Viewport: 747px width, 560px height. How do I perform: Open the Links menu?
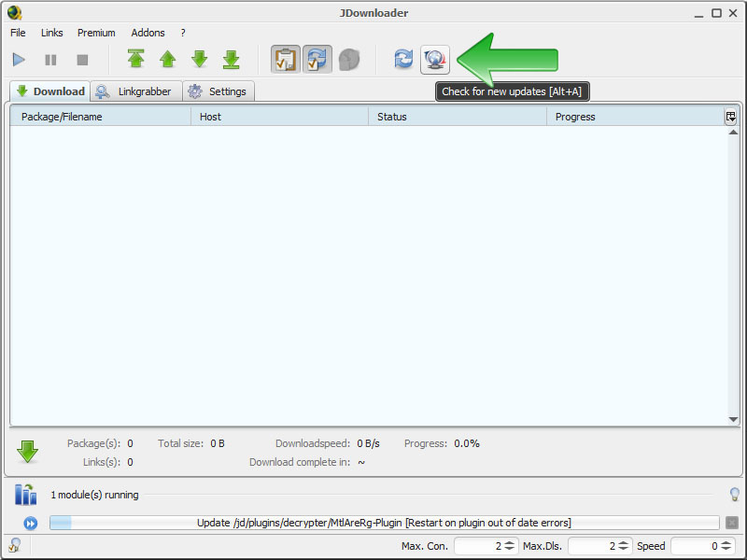(x=52, y=33)
